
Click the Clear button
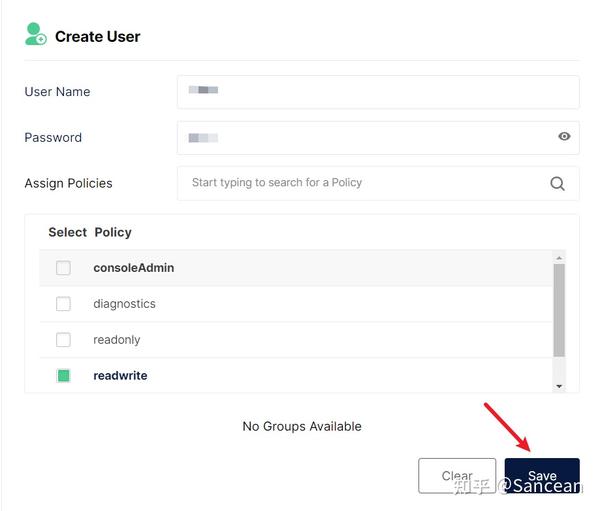[x=457, y=476]
